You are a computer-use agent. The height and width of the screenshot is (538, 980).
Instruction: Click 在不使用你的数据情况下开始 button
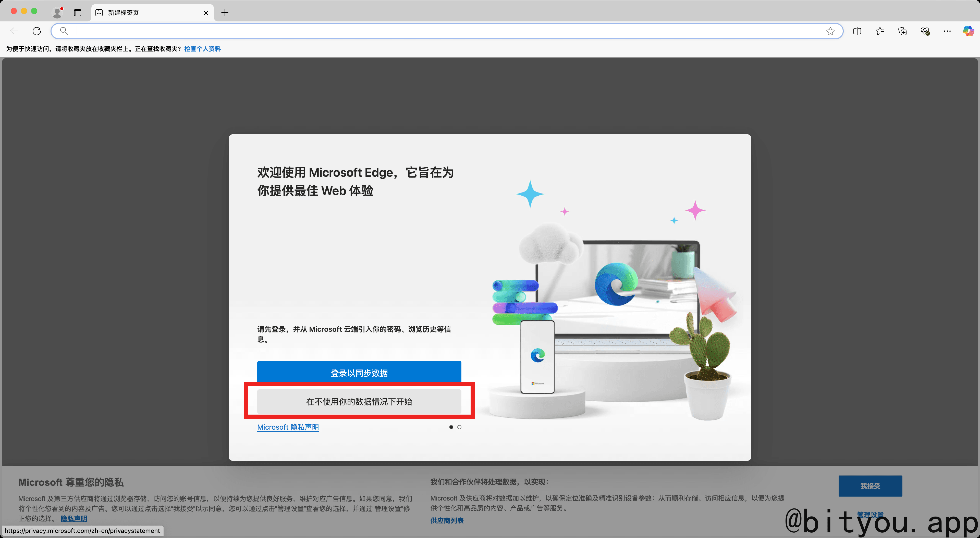(x=359, y=402)
